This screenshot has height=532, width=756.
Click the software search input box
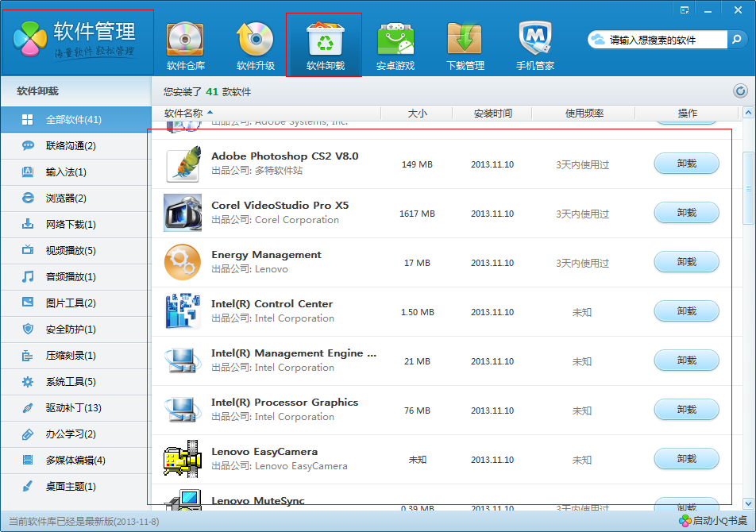(659, 39)
